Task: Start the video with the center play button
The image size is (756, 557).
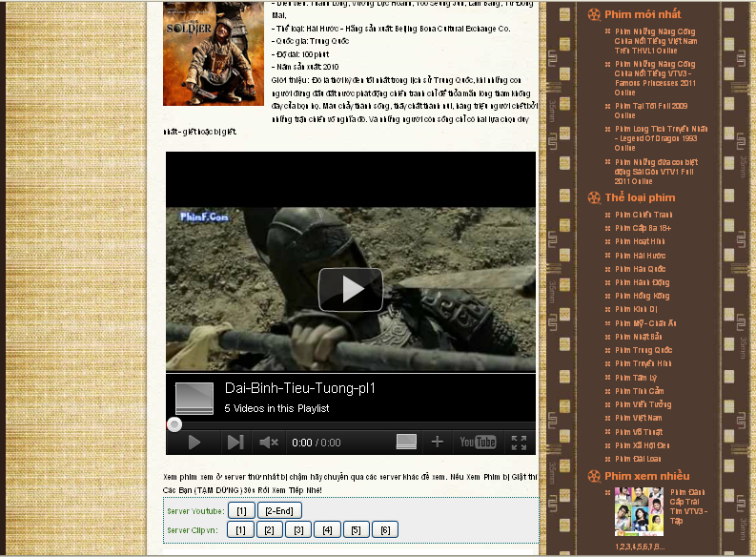Action: click(351, 289)
